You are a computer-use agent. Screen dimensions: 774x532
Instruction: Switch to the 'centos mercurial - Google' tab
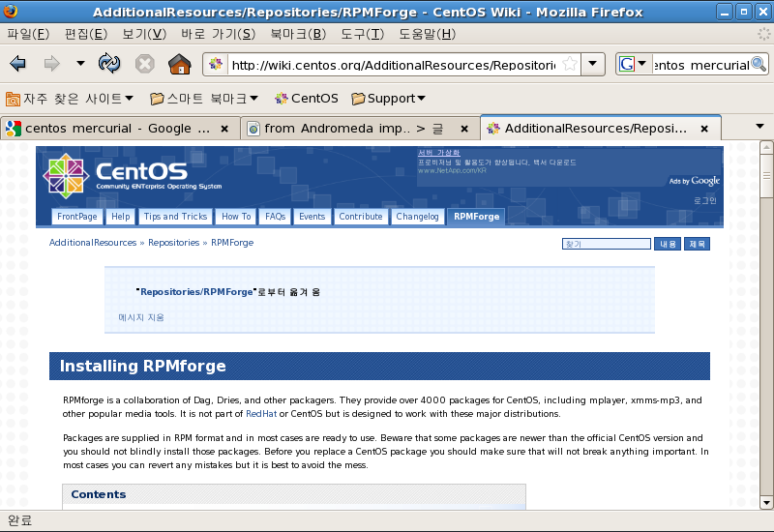coord(117,129)
